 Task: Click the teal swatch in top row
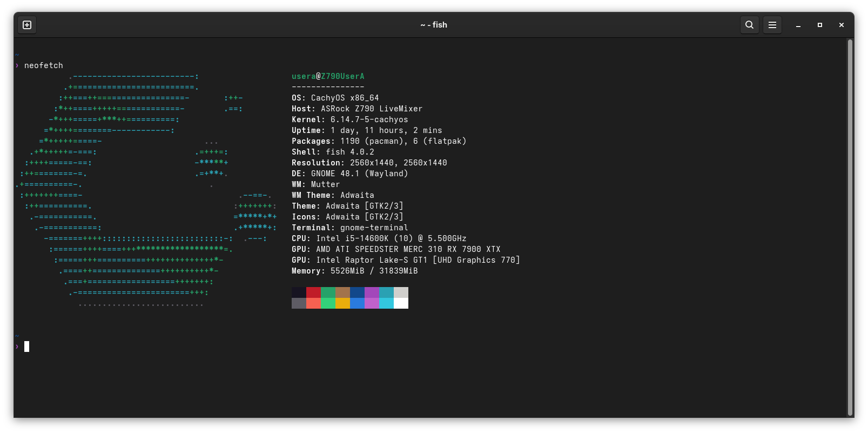tap(386, 292)
